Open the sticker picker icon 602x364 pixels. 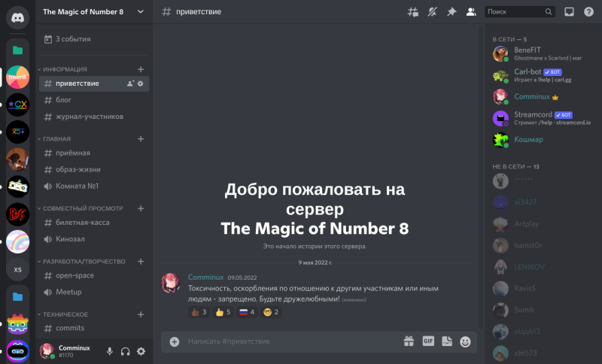coord(447,341)
